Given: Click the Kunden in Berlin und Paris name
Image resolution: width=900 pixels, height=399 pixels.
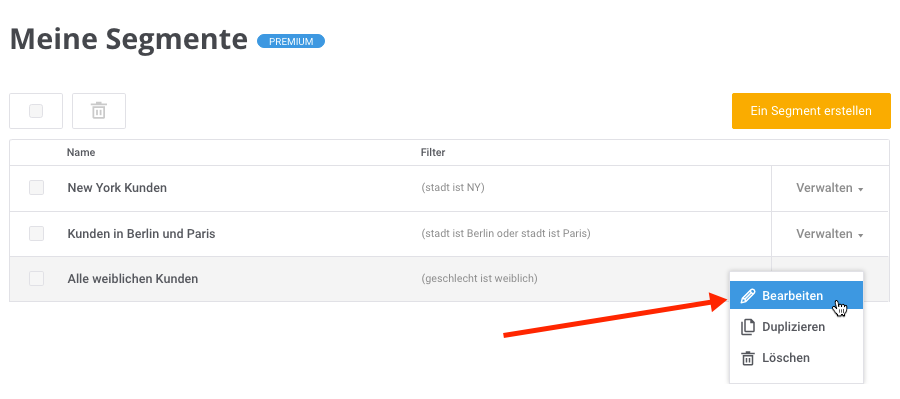Looking at the screenshot, I should click(141, 234).
